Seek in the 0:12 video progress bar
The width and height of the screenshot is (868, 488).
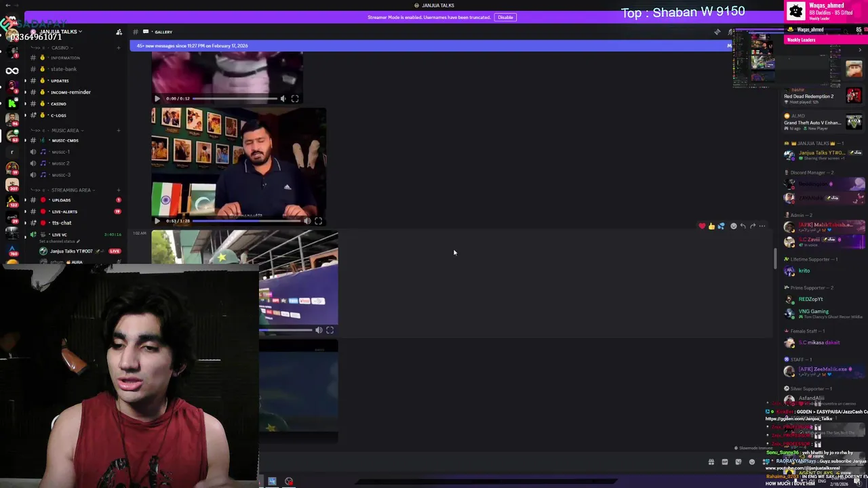(x=234, y=99)
